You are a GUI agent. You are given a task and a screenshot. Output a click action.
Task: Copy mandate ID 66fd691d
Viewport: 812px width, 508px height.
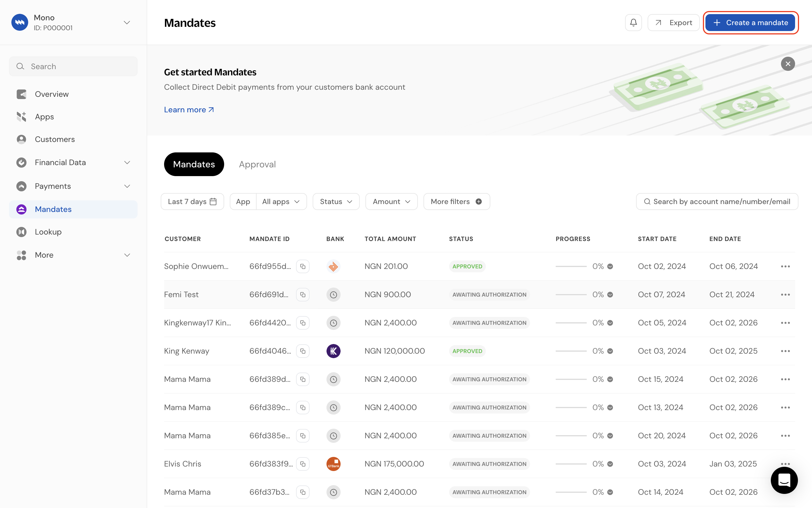[x=303, y=295]
